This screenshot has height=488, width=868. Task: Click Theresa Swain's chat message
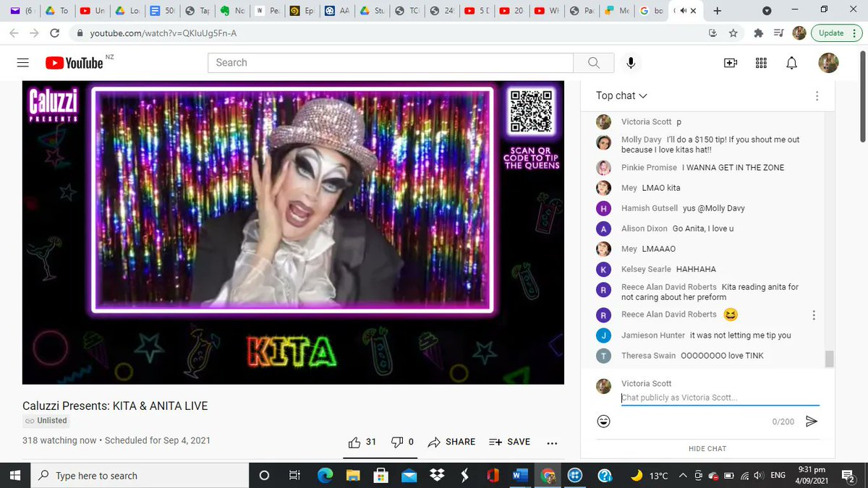722,356
